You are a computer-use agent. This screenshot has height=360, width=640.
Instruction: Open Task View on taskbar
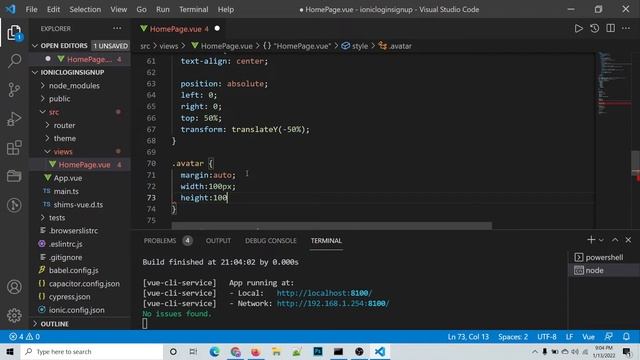click(x=193, y=351)
